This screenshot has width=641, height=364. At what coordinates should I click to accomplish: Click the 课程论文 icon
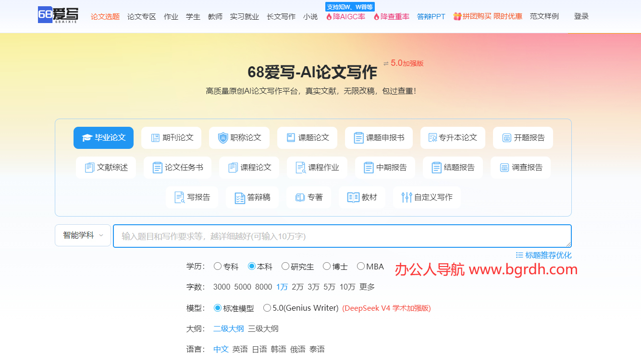coord(233,168)
